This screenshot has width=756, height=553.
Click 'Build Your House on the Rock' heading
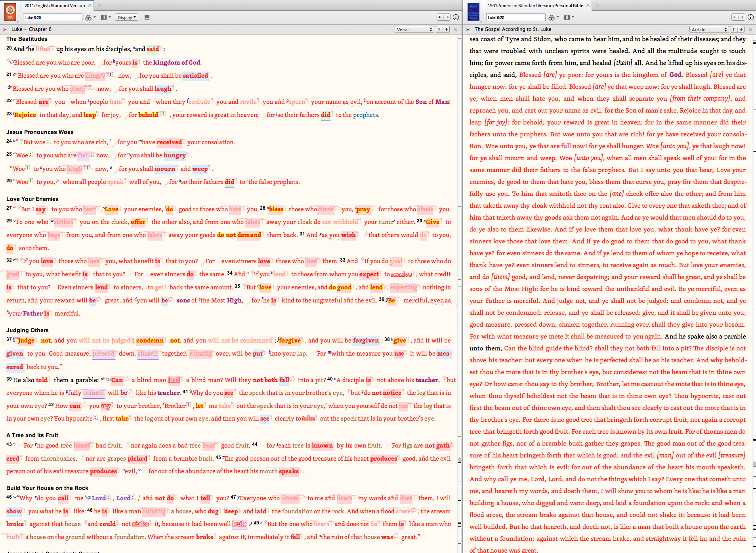coord(47,488)
